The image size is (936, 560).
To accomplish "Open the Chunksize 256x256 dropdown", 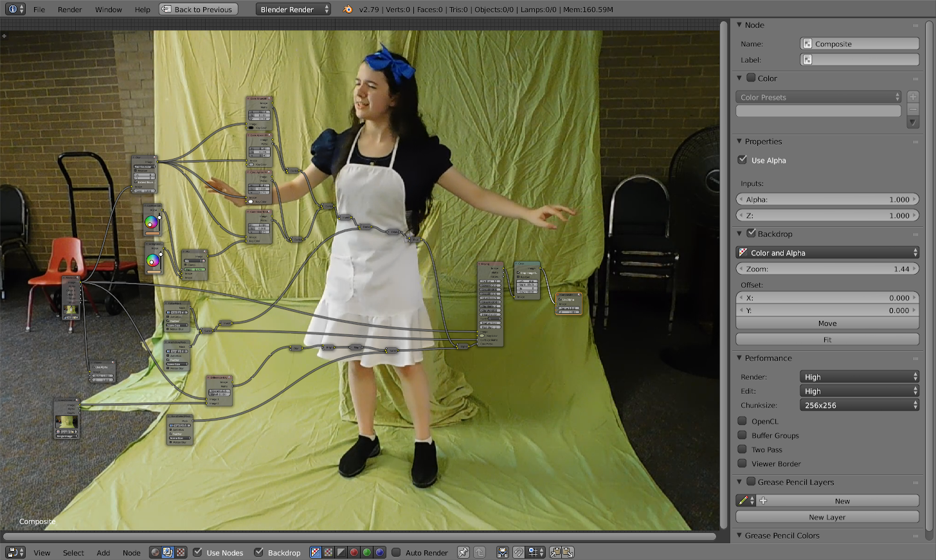I will [859, 405].
